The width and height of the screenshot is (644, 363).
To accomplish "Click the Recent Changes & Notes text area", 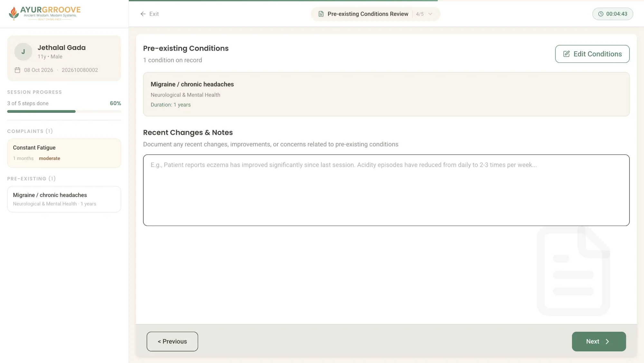I will point(386,190).
